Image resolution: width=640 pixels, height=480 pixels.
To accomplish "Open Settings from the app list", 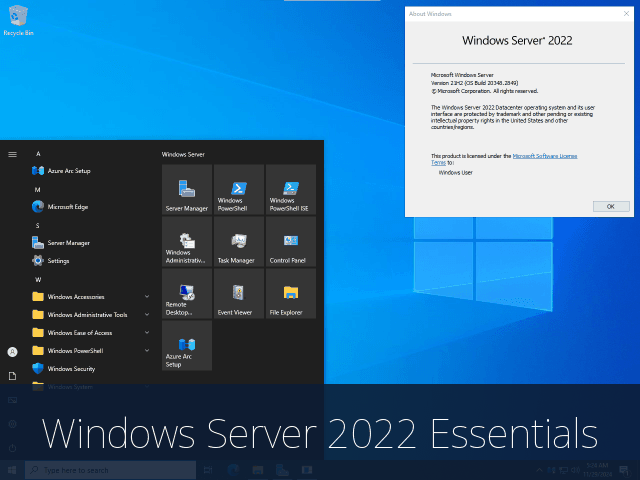I will (x=91, y=260).
